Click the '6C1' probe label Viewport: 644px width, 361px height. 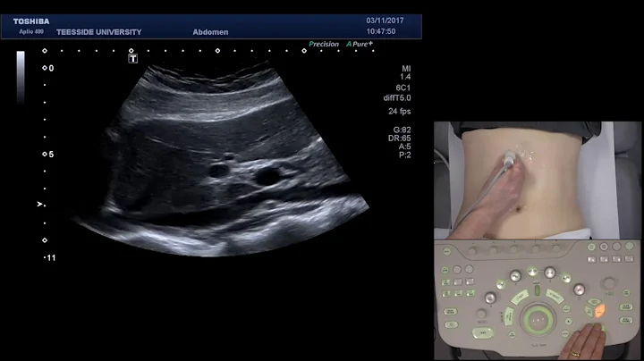click(402, 88)
